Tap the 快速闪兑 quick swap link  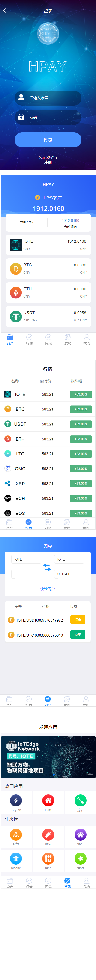pos(48,589)
